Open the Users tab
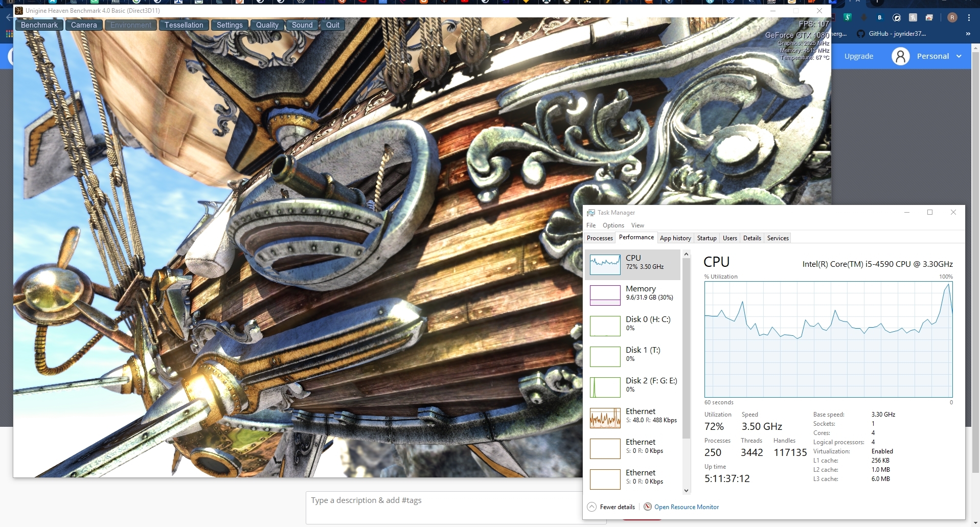The image size is (980, 527). click(730, 238)
